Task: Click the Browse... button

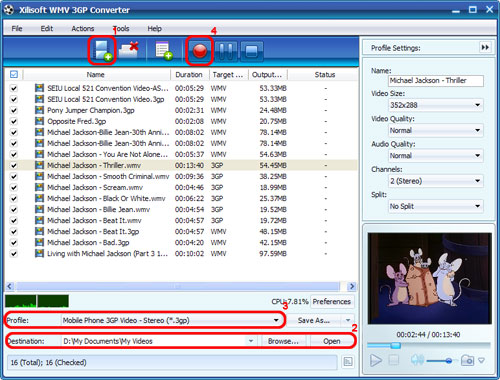Action: (283, 341)
